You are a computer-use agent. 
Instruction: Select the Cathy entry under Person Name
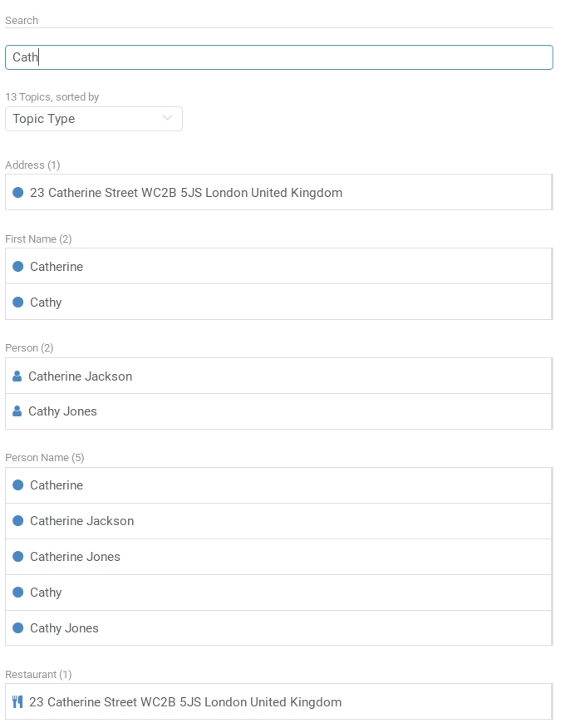pyautogui.click(x=46, y=593)
